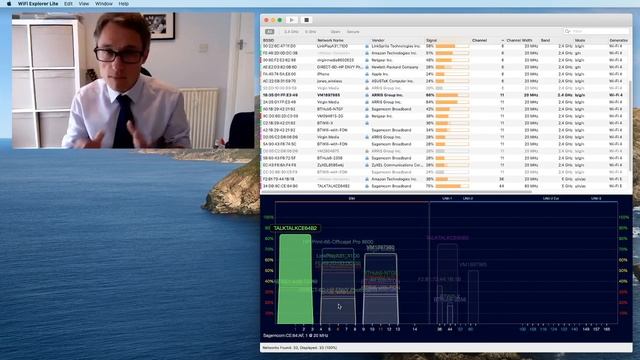Click the lock icon in the Hewlett-Packard Company row
The width and height of the screenshot is (640, 360).
367,67
